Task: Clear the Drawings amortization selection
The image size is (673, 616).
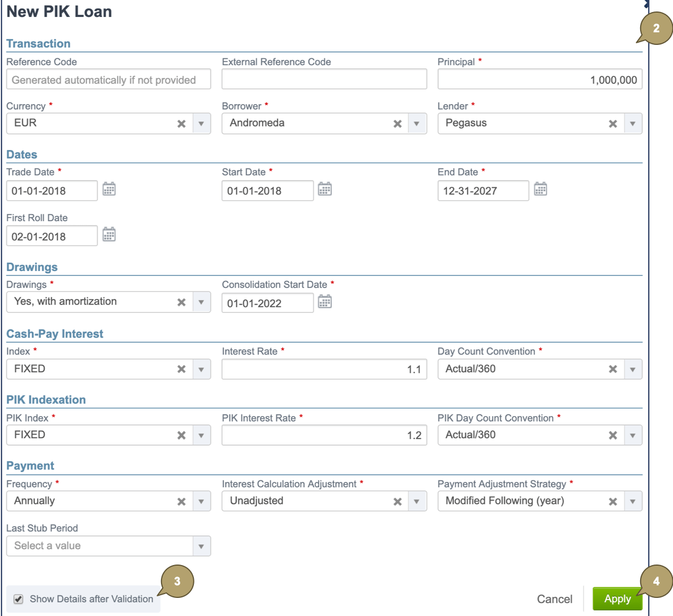Action: tap(181, 301)
